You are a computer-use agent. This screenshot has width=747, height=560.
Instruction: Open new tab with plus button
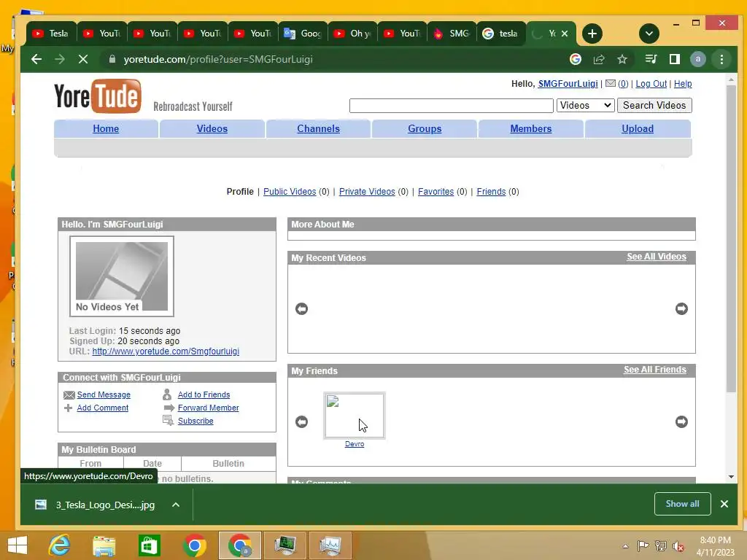coord(592,34)
